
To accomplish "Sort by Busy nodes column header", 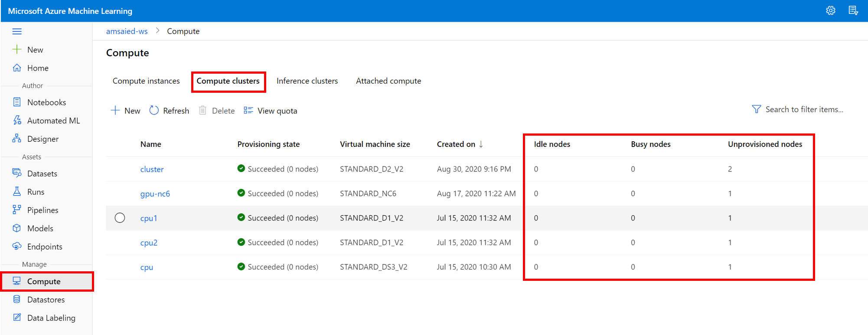I will [650, 144].
